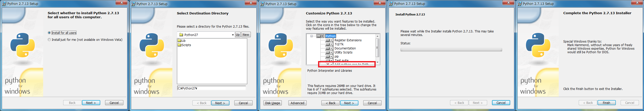Open Advanced options in Customize Python window
644x111 pixels.
click(298, 103)
